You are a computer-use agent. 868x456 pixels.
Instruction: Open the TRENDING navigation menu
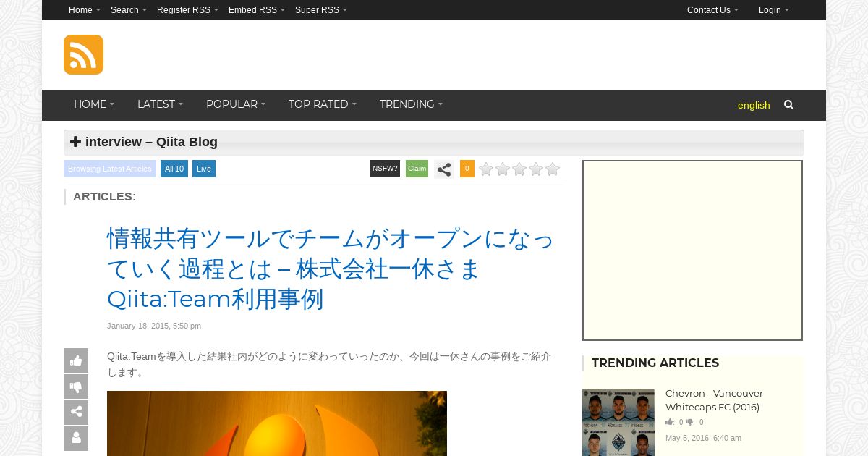[411, 104]
